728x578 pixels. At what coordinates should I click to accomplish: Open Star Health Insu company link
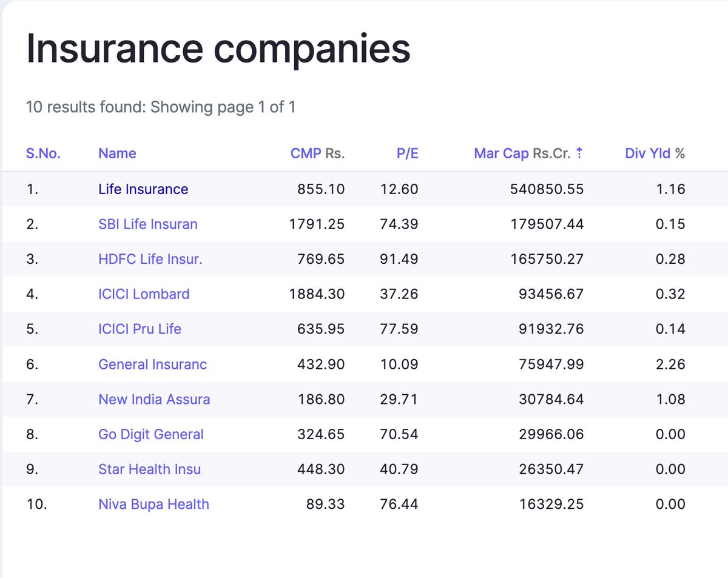coord(149,469)
